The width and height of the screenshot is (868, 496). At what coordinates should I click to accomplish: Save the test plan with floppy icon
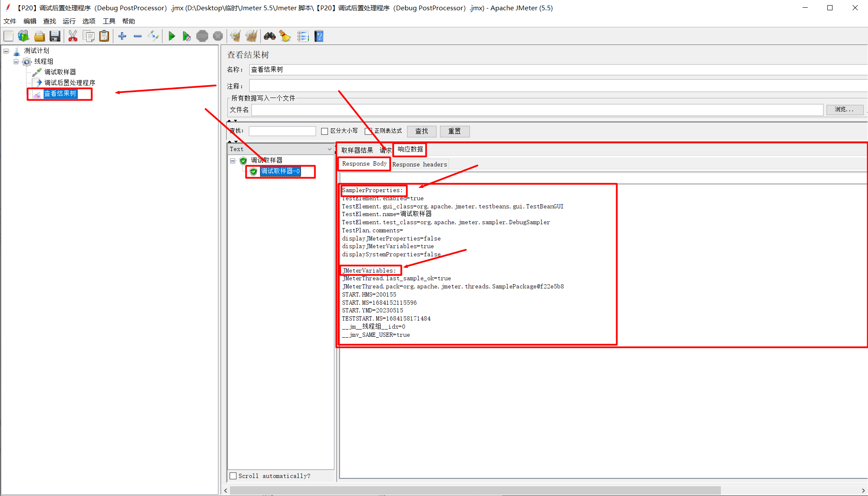(55, 36)
